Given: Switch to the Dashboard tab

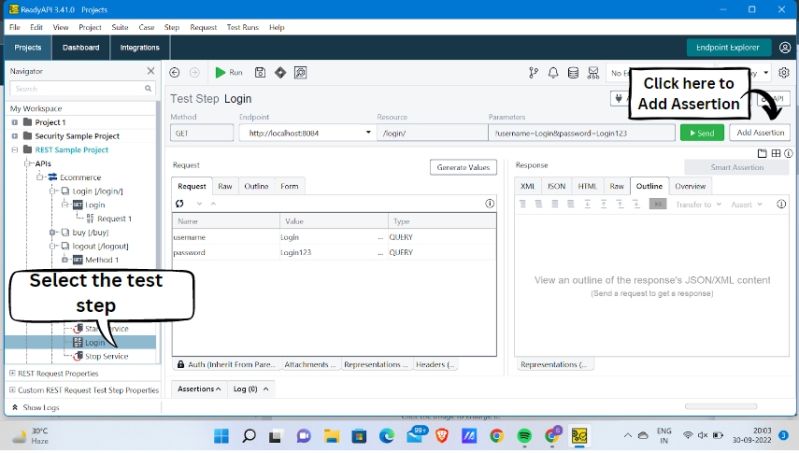Looking at the screenshot, I should point(81,47).
